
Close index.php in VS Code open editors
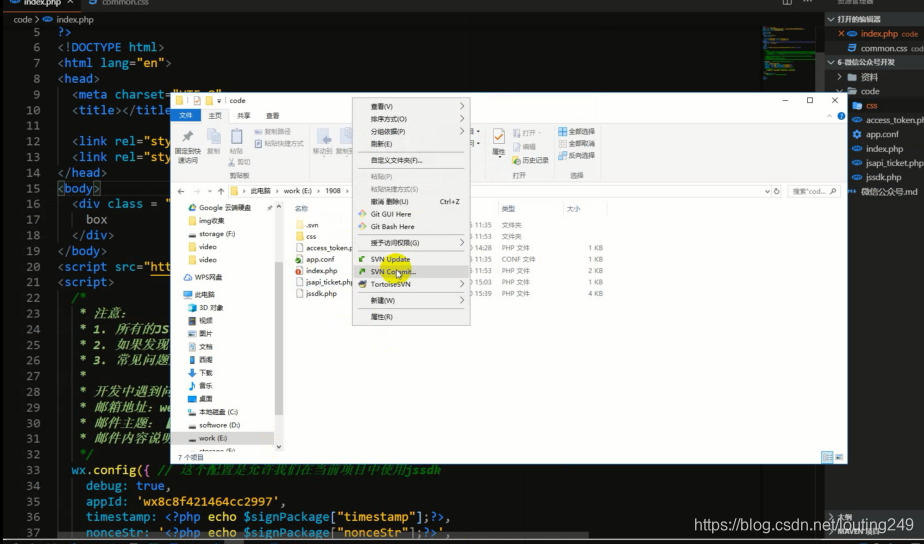(x=841, y=34)
